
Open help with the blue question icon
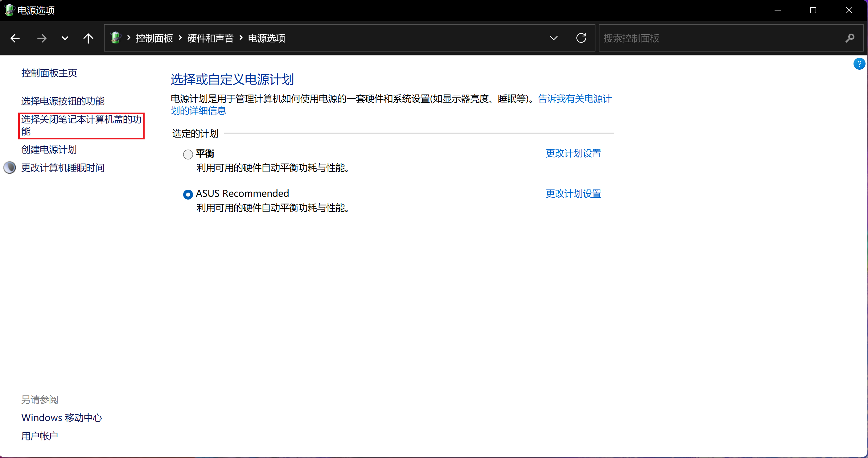click(x=859, y=63)
